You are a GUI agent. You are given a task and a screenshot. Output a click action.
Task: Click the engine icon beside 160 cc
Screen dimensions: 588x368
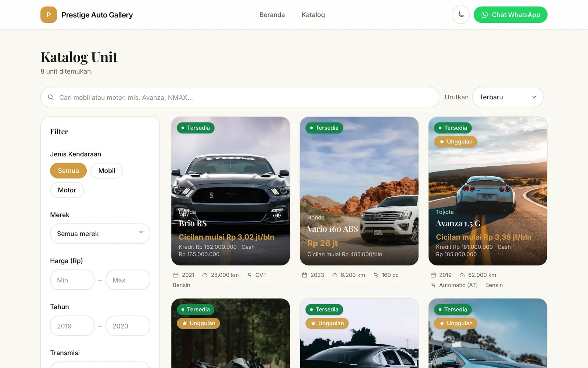click(376, 275)
